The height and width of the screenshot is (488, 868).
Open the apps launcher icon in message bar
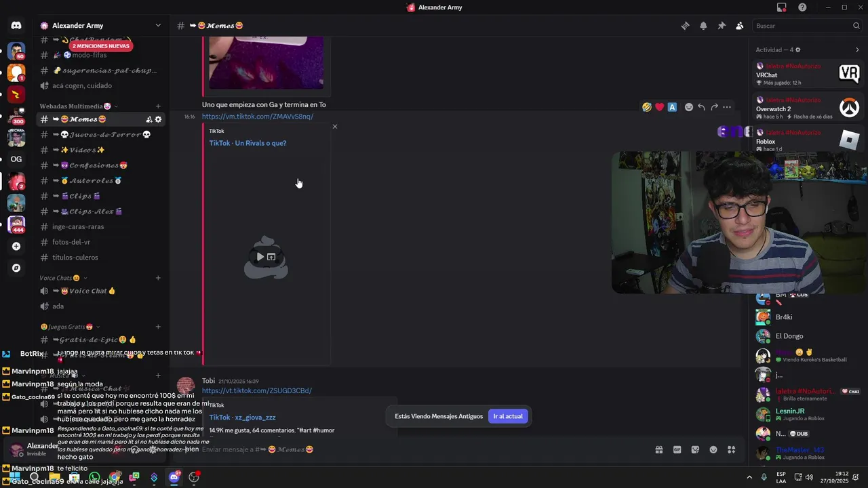coord(731,449)
